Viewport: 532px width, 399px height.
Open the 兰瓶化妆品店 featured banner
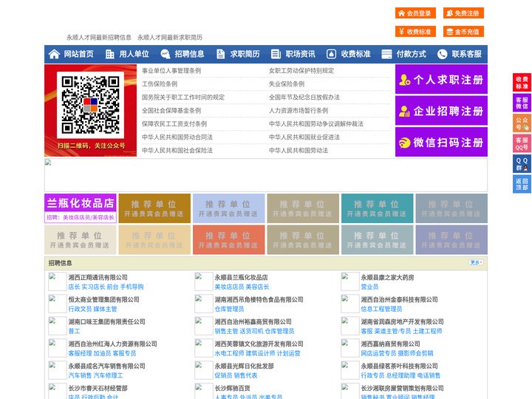click(81, 208)
